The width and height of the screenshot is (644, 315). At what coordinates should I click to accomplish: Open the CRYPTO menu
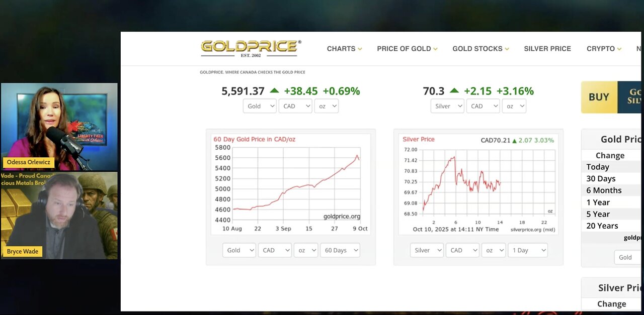point(604,49)
